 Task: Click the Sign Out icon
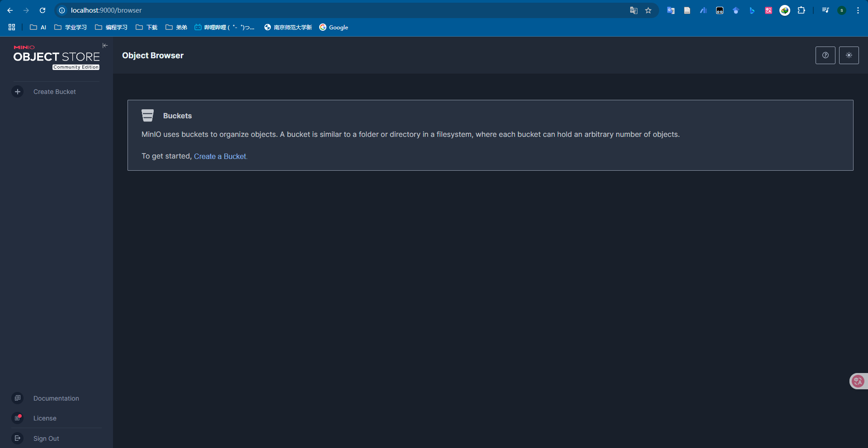[18, 438]
